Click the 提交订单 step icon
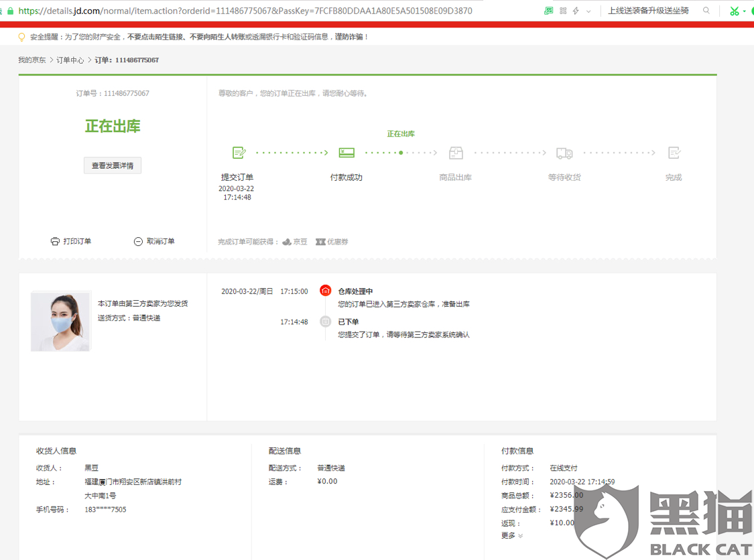This screenshot has height=560, width=754. (239, 153)
